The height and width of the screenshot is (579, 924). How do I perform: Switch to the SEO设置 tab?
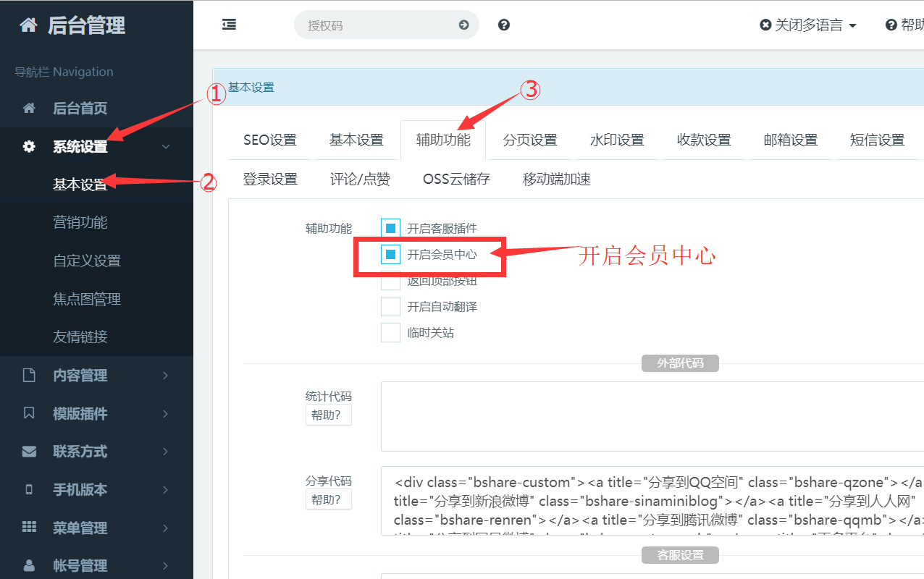point(270,140)
